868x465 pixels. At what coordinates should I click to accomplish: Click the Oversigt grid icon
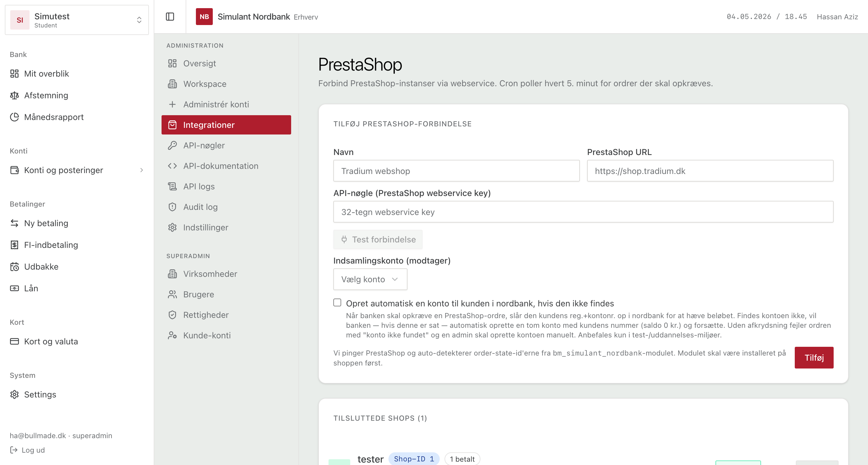click(x=172, y=63)
